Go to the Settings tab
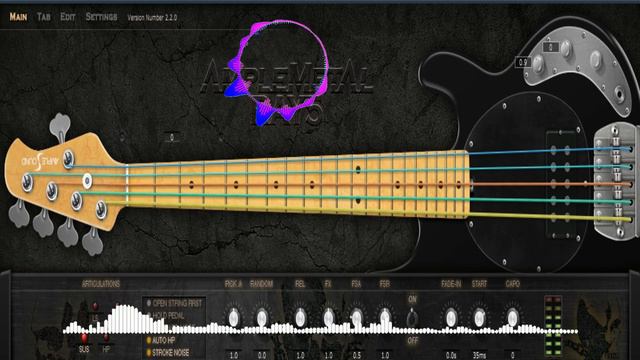Image resolution: width=640 pixels, height=360 pixels. (x=101, y=17)
